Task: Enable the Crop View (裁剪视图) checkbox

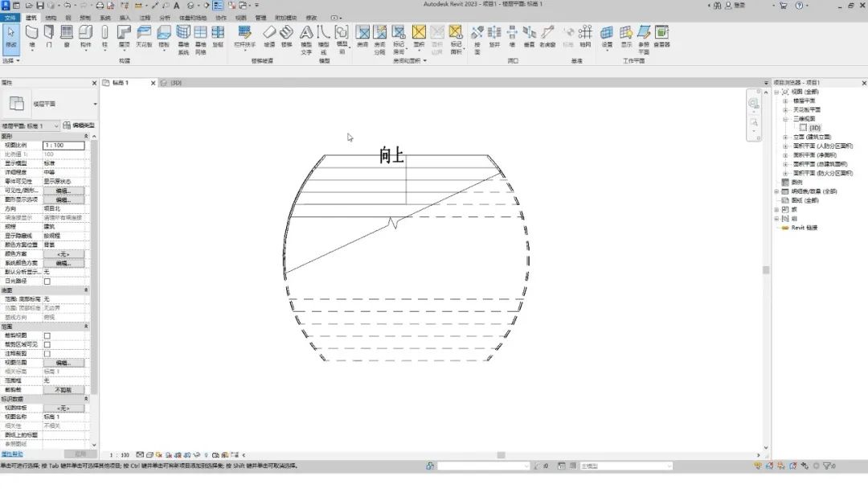Action: [47, 335]
